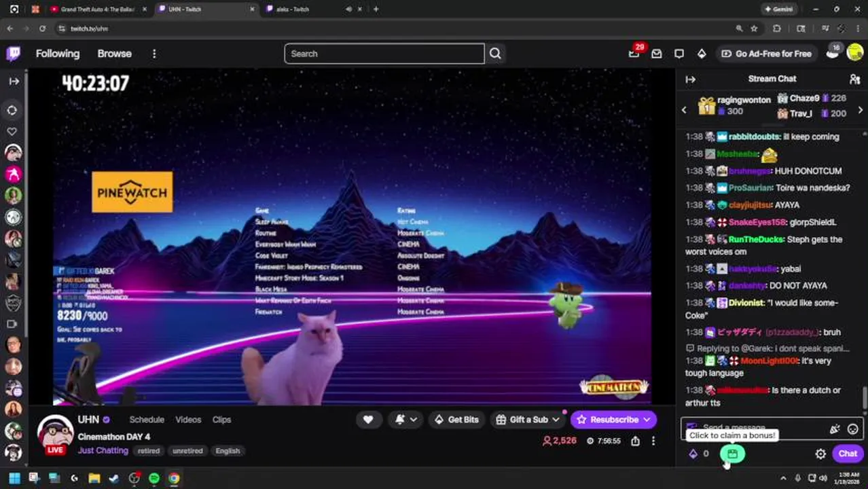
Task: Open the user profile avatar menu
Action: point(854,54)
